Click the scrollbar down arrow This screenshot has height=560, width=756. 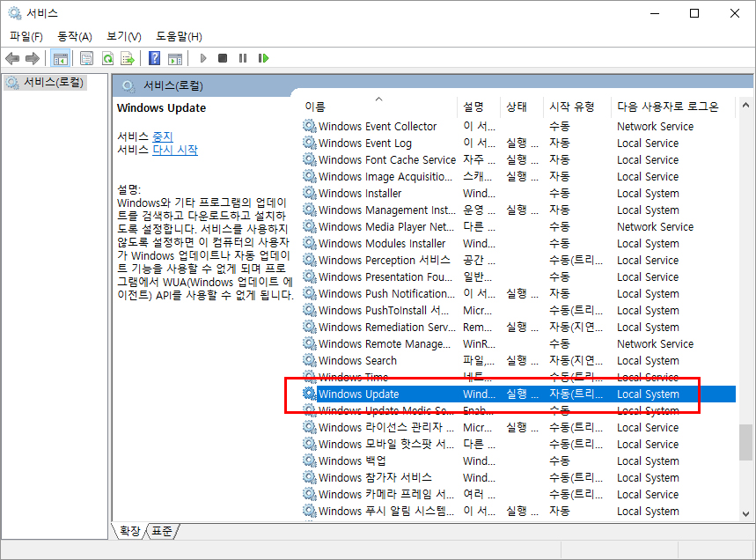[x=745, y=514]
